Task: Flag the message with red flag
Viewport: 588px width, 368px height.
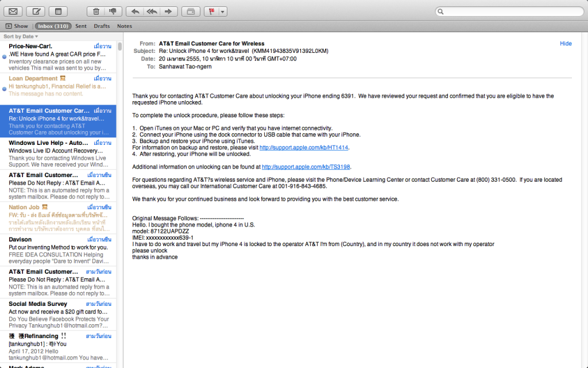Action: [212, 11]
